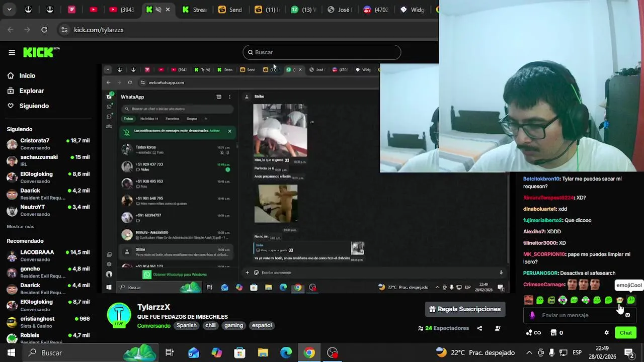Screen dimensions: 644x362
Task: Open the emoji picker in message box
Action: coord(627,315)
